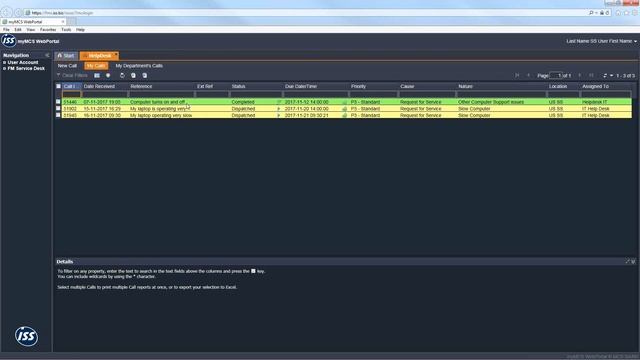Close the myMCS WebPortal browser tab
The image size is (640, 360).
point(63,22)
